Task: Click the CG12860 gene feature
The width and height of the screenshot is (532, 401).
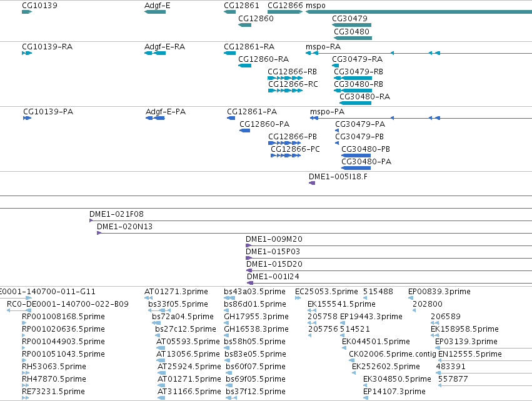Action: (244, 25)
